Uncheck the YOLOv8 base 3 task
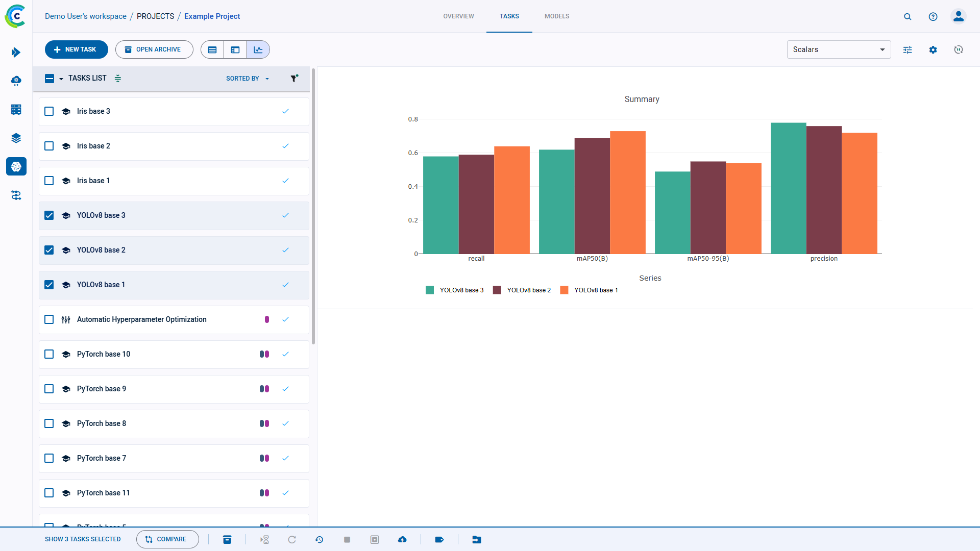The width and height of the screenshot is (980, 551). 49,215
